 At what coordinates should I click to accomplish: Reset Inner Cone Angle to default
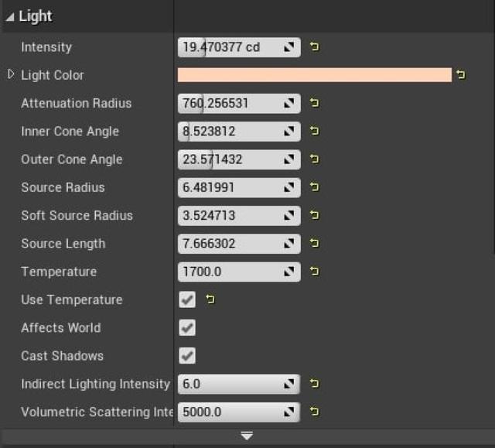314,132
